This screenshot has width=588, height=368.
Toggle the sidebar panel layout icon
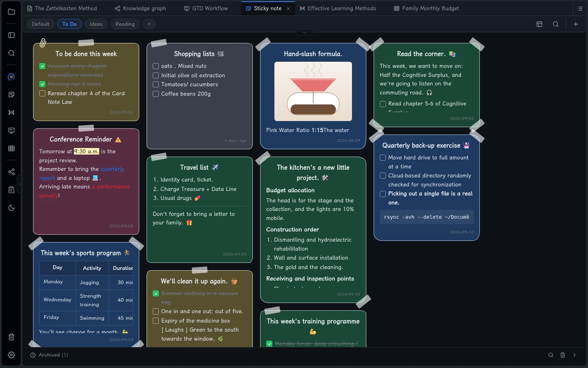[11, 35]
